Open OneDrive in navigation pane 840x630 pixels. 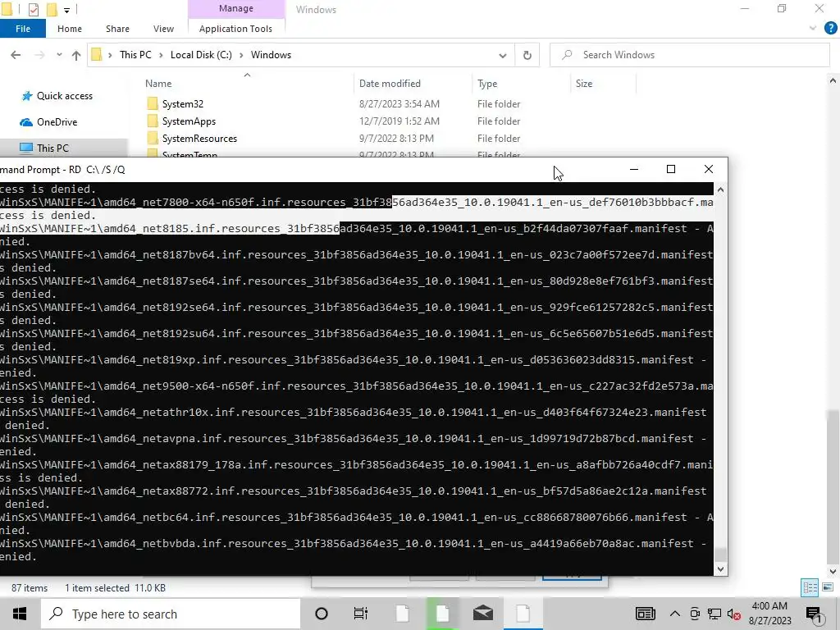click(x=57, y=122)
